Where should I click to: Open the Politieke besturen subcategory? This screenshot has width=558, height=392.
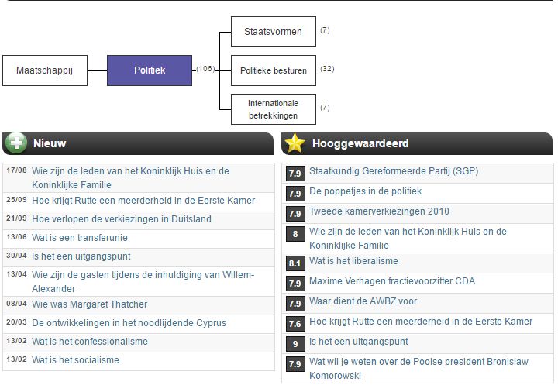click(273, 70)
